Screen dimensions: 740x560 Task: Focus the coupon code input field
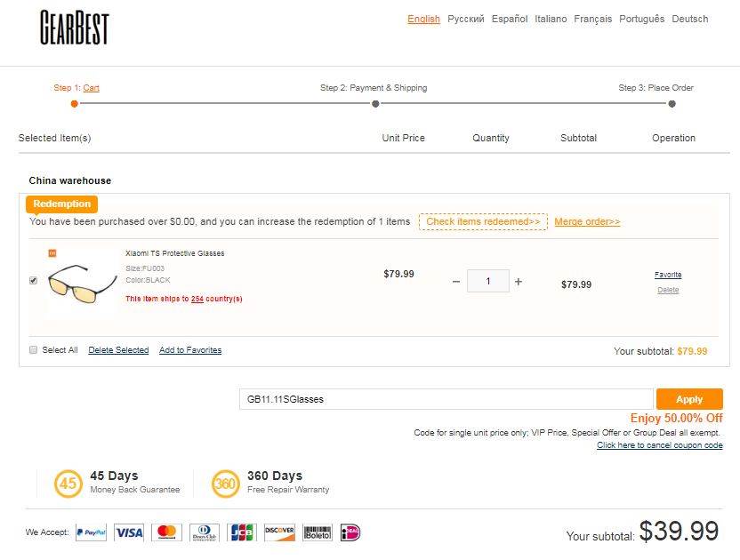(446, 399)
